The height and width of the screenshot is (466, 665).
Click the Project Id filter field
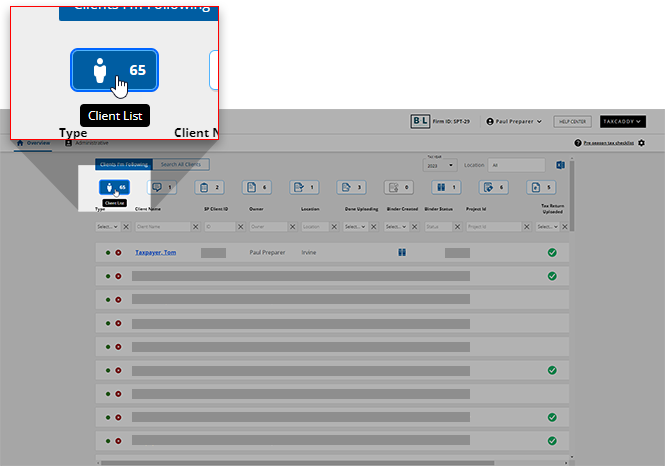click(x=494, y=227)
